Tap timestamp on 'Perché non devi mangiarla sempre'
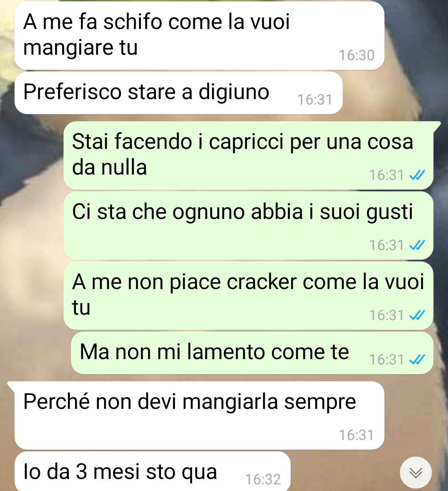The height and width of the screenshot is (491, 448). coord(356,435)
